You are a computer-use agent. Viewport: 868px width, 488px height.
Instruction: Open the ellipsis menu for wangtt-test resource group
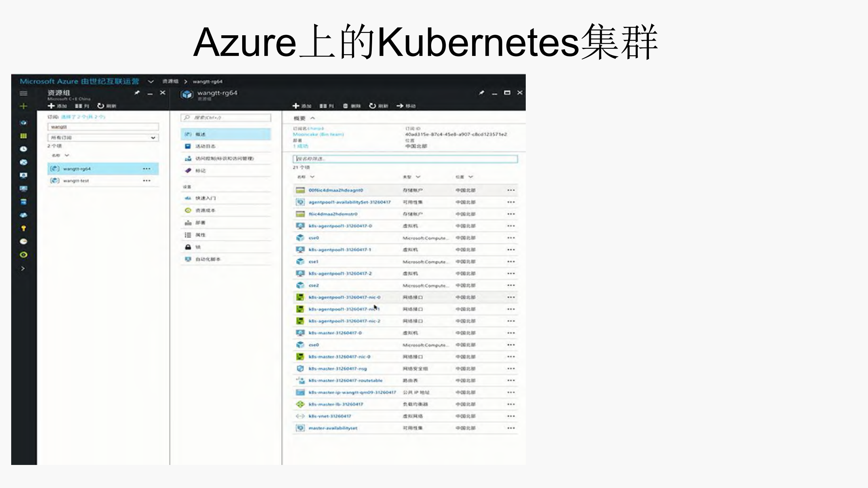click(147, 180)
